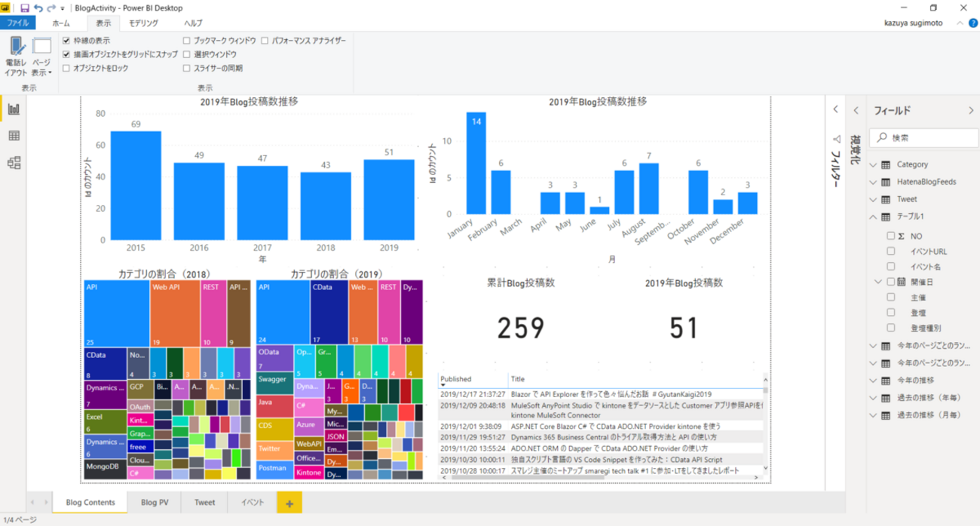Expand the Tweet table in Fields
Viewport: 980px width, 526px height.
(x=874, y=199)
